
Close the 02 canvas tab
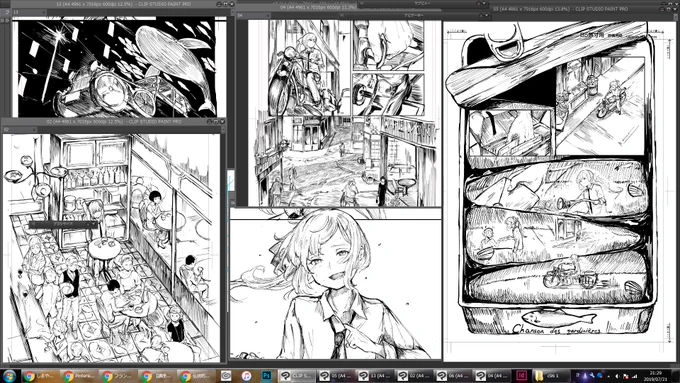(x=34, y=129)
